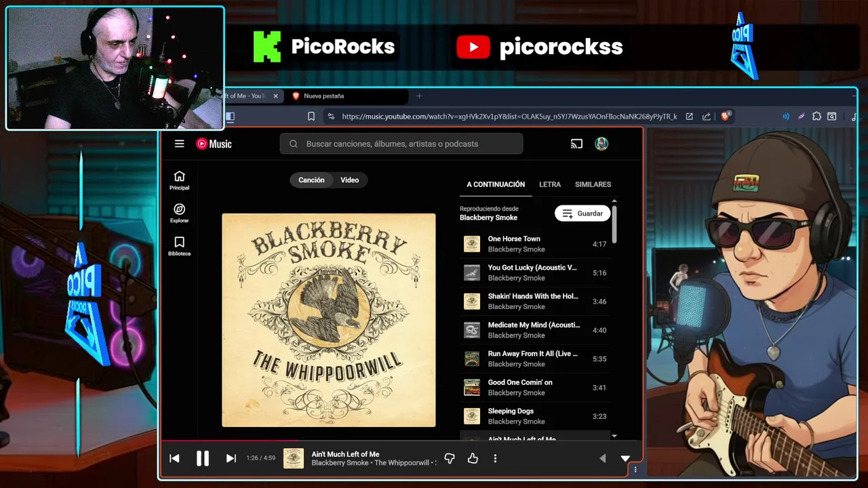Focus the Buscar canciones search field
The height and width of the screenshot is (488, 868).
(x=401, y=144)
